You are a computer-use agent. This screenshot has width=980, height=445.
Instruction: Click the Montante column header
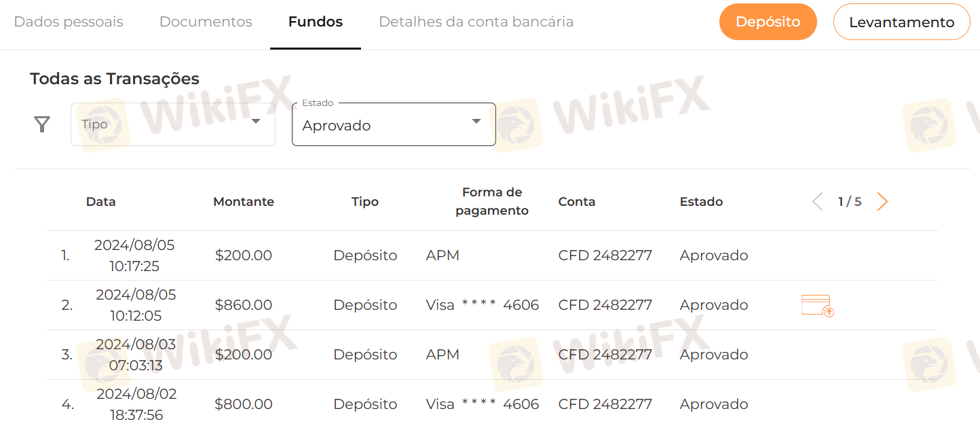pyautogui.click(x=244, y=202)
